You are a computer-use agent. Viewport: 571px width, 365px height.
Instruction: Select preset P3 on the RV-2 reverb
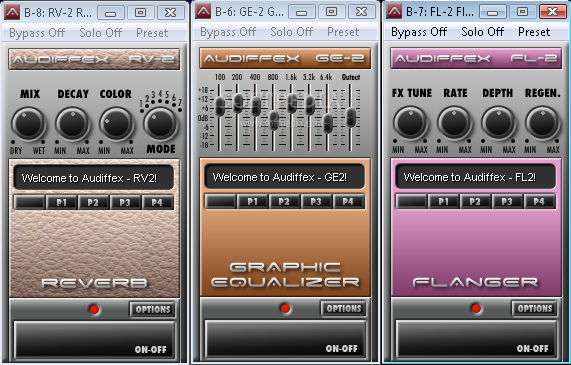pos(125,202)
